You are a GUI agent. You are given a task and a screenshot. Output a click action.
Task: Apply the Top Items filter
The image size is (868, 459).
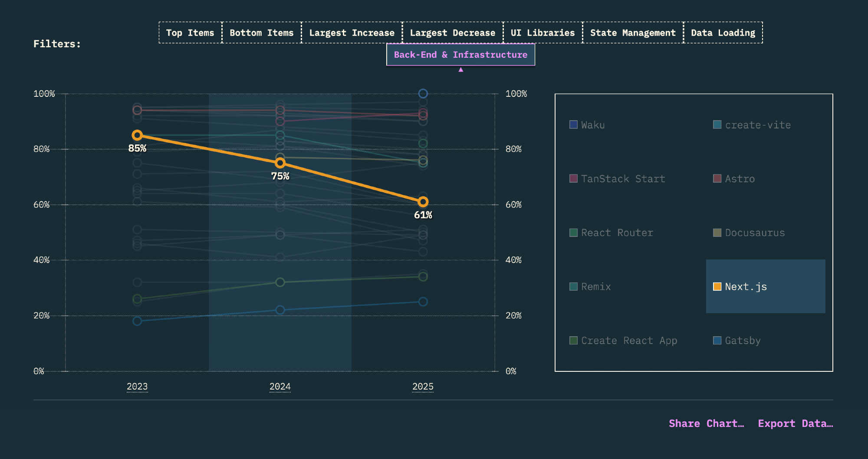tap(190, 33)
